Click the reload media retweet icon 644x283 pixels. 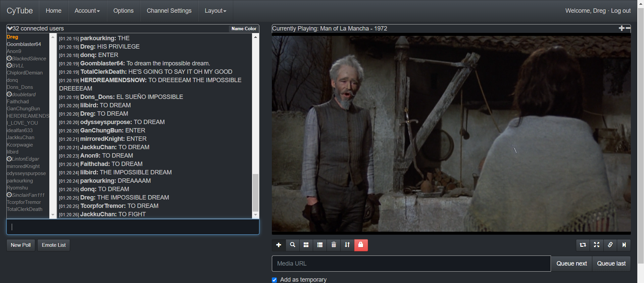(x=583, y=245)
